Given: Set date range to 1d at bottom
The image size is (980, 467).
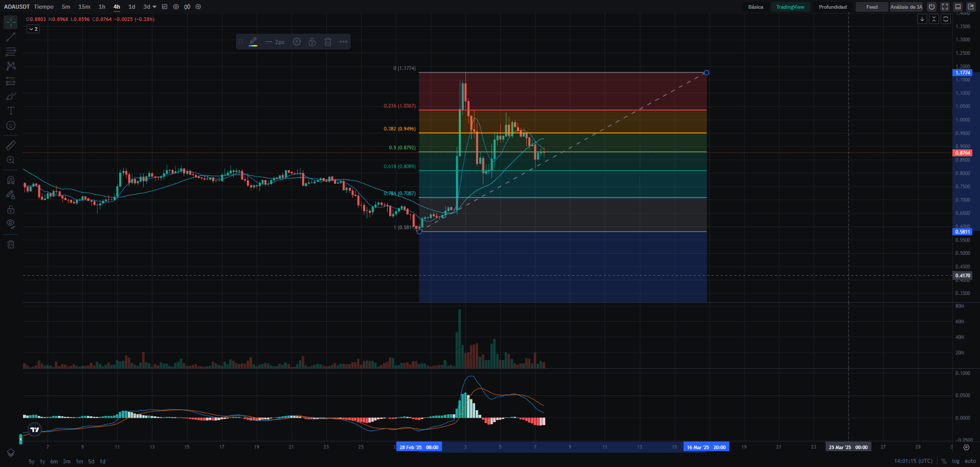Looking at the screenshot, I should pos(102,461).
